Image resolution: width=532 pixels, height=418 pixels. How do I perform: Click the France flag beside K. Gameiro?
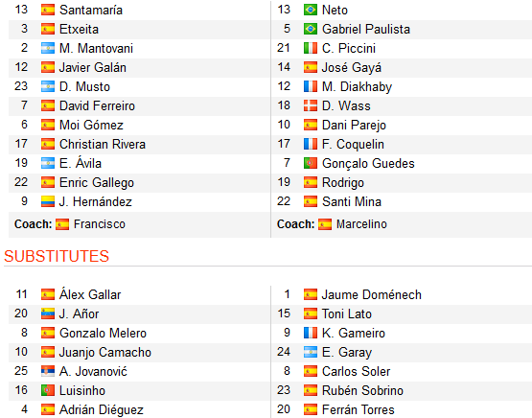tap(311, 333)
